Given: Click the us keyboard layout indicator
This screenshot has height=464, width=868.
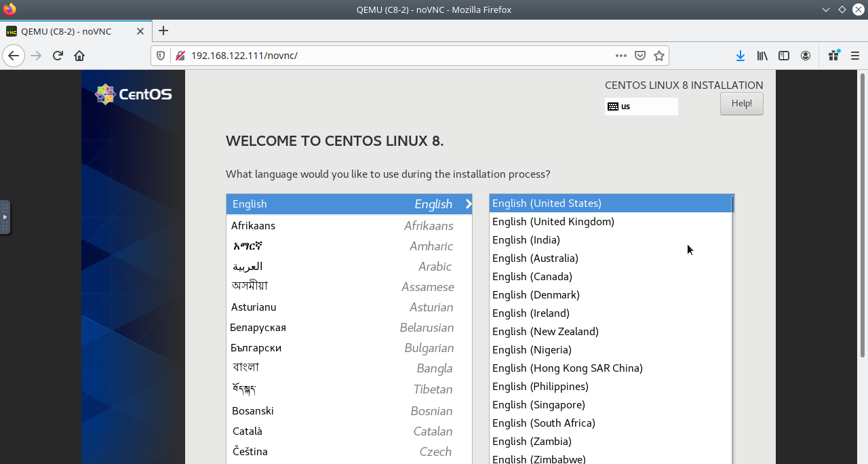Looking at the screenshot, I should point(641,107).
